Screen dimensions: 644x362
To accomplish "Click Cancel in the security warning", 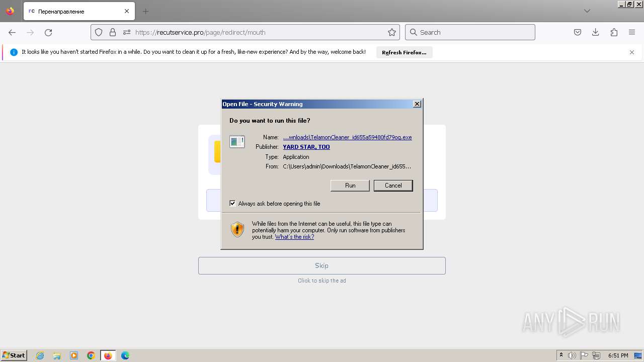I will (393, 186).
